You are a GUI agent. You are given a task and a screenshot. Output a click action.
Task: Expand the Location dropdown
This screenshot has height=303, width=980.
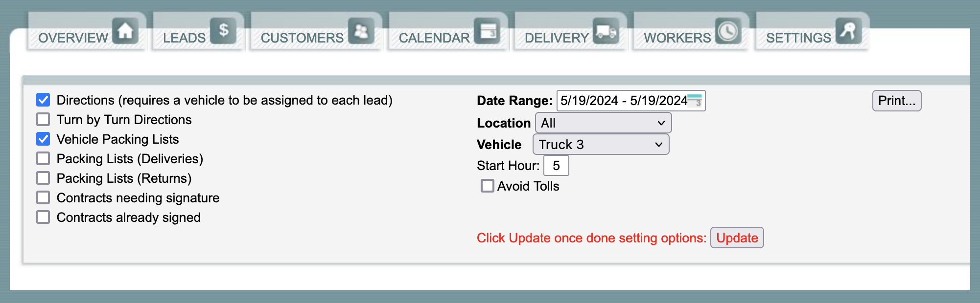[603, 123]
